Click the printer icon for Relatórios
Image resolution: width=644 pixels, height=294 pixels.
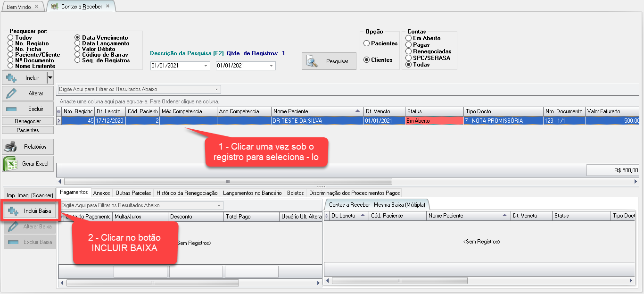coord(11,147)
